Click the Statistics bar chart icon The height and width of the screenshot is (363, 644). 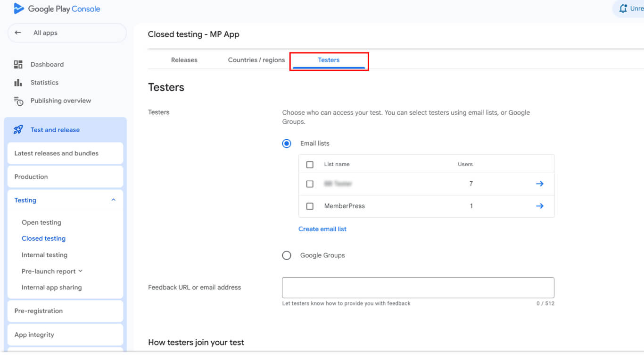coord(18,83)
